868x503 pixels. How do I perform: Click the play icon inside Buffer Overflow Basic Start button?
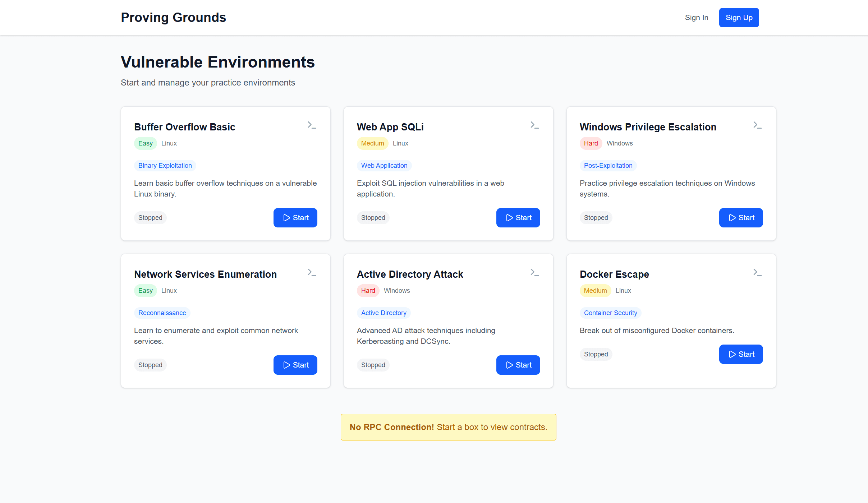[286, 218]
